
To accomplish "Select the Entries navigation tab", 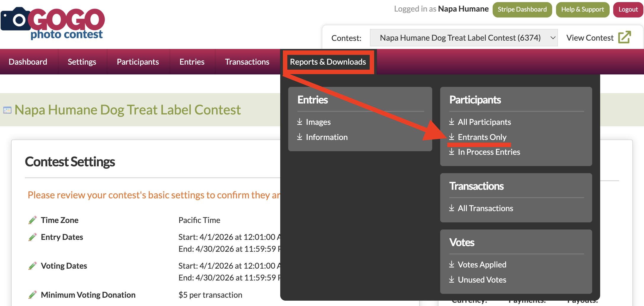I will [x=192, y=62].
